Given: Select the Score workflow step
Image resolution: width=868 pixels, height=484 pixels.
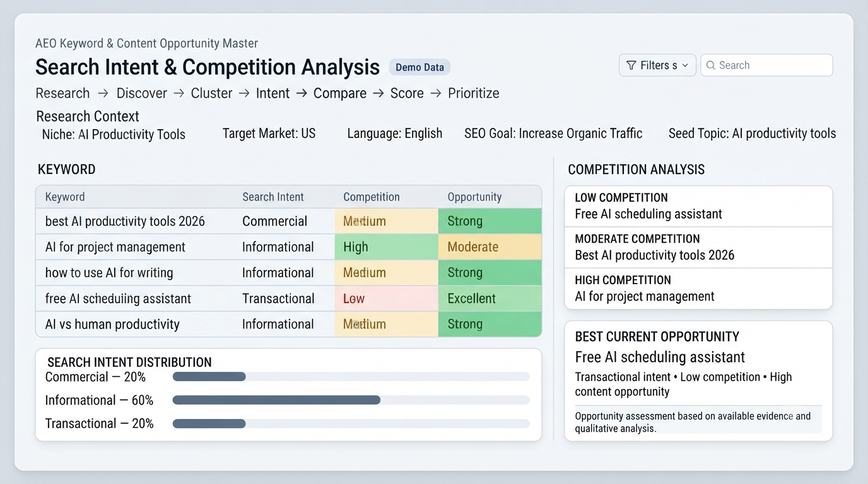Looking at the screenshot, I should point(407,93).
